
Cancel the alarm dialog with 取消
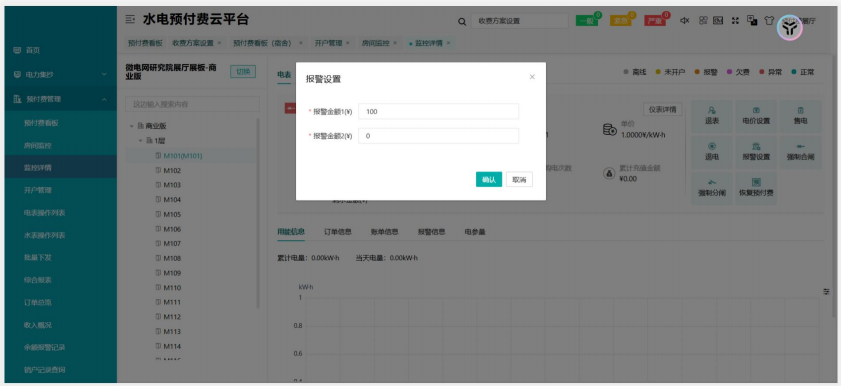pyautogui.click(x=519, y=180)
